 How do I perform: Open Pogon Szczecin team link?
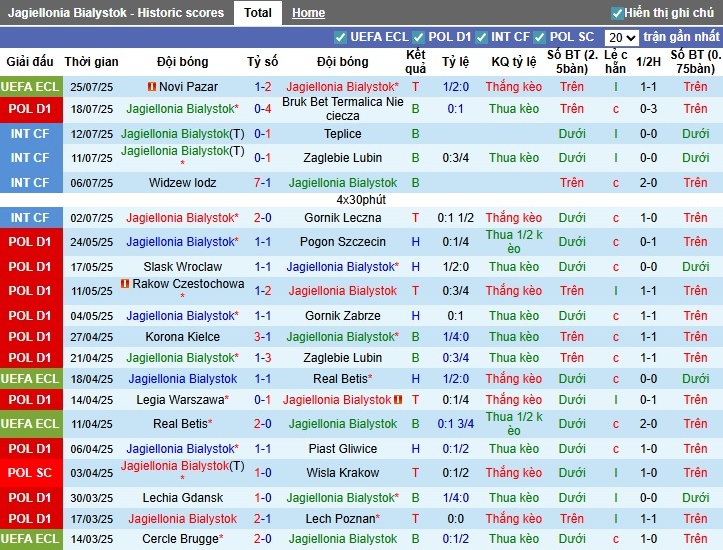click(343, 242)
